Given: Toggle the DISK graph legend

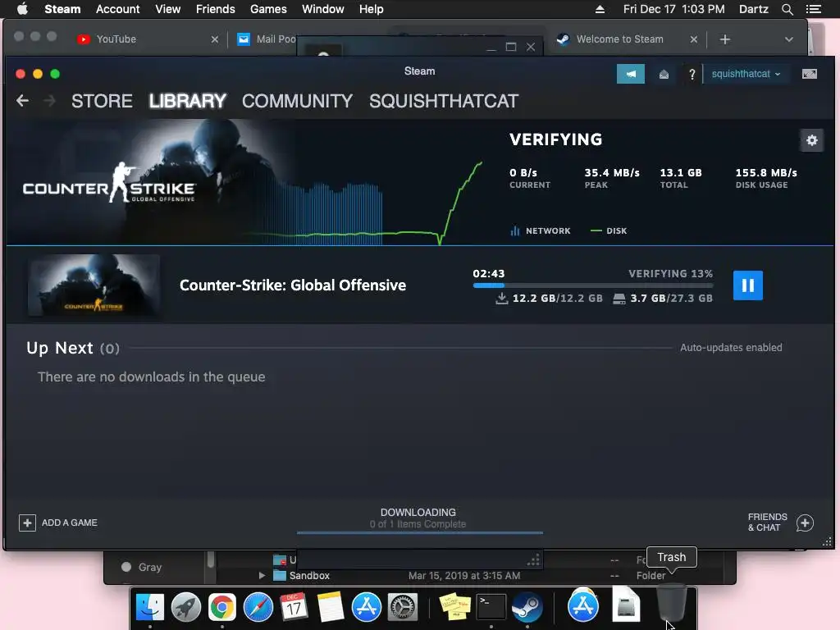Looking at the screenshot, I should (x=609, y=231).
